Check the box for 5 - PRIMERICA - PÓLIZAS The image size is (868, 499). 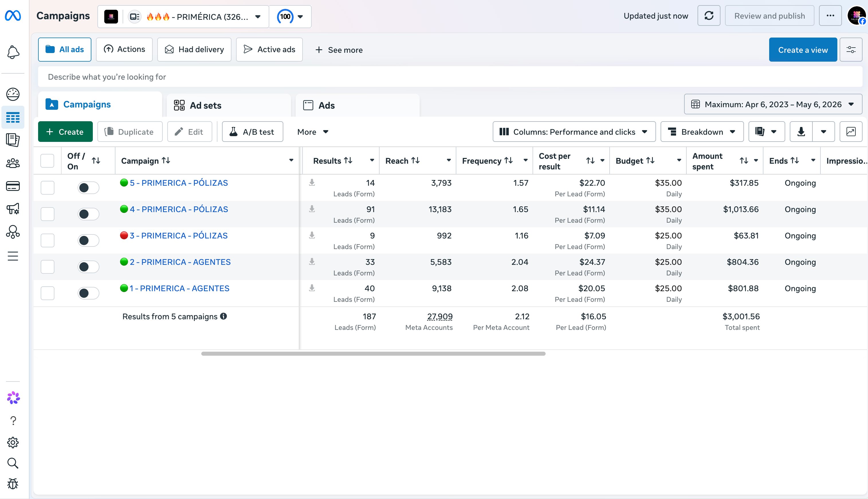click(47, 187)
